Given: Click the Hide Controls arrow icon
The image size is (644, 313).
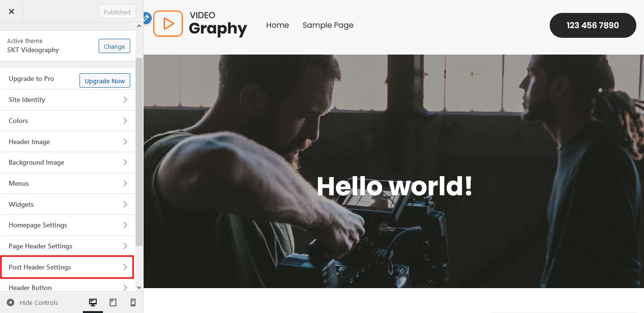Looking at the screenshot, I should (11, 302).
